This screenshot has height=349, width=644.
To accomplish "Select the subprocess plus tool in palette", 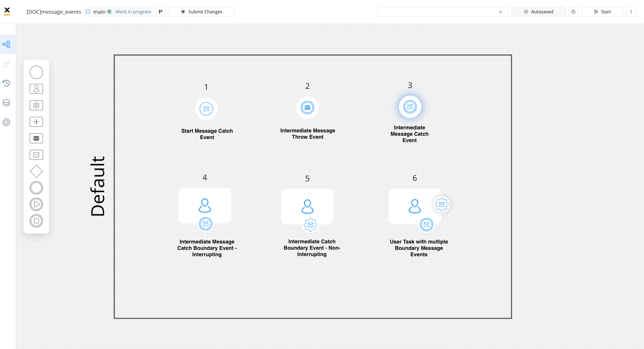I will 36,122.
